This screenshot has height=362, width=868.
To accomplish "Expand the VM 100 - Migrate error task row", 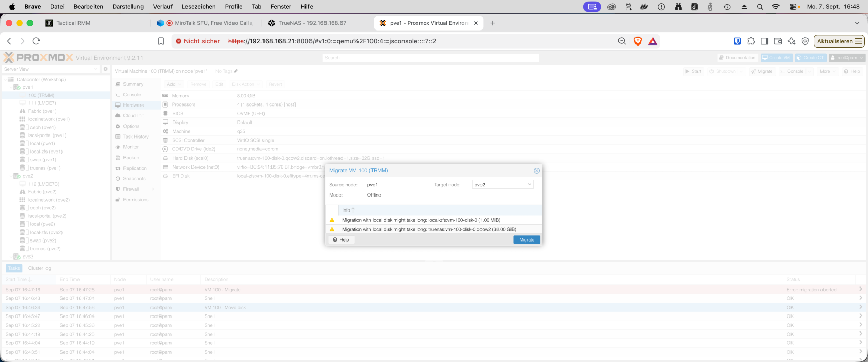I will click(x=861, y=290).
